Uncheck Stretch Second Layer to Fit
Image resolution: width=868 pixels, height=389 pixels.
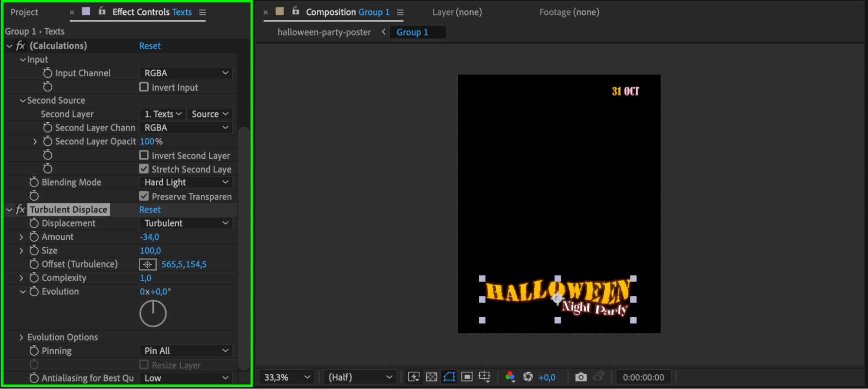tap(144, 169)
